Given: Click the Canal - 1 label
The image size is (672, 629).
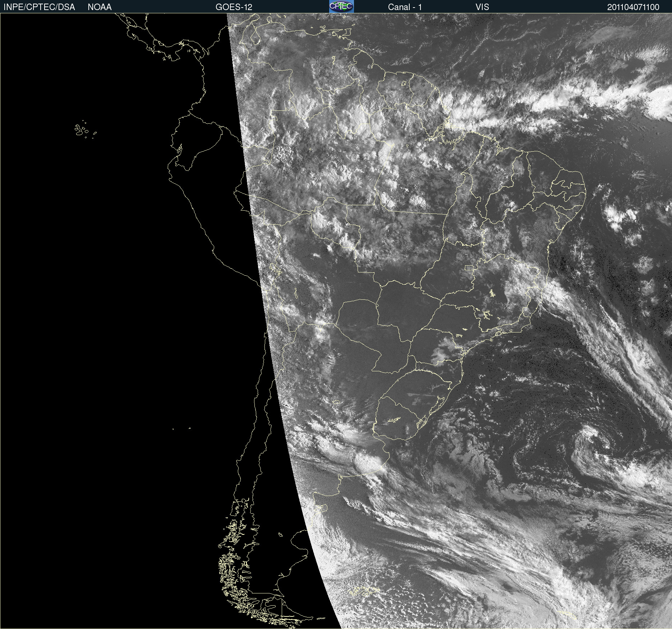Looking at the screenshot, I should pos(405,7).
